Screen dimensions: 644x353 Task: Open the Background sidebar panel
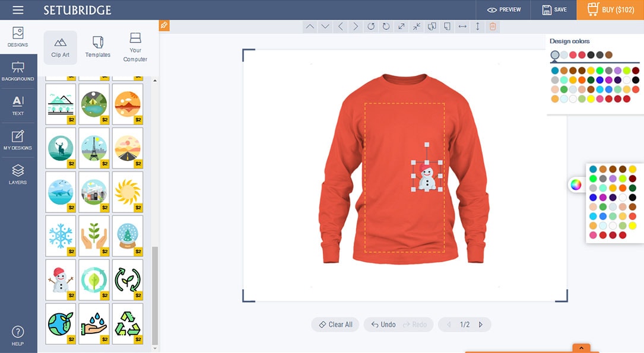18,71
